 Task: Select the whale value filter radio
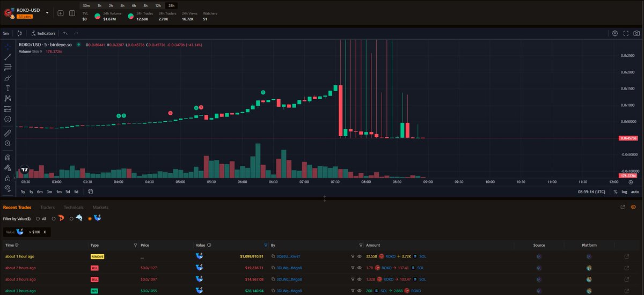click(89, 218)
